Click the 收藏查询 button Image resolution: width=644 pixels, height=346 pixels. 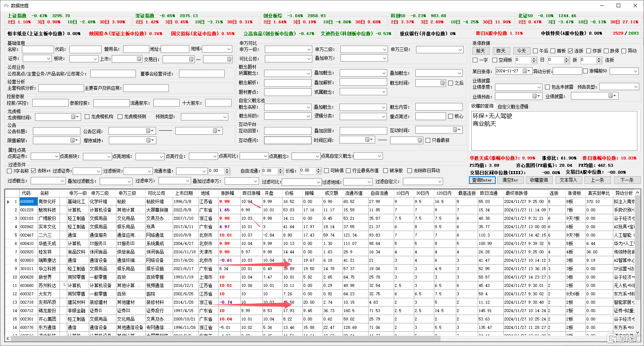tap(539, 180)
